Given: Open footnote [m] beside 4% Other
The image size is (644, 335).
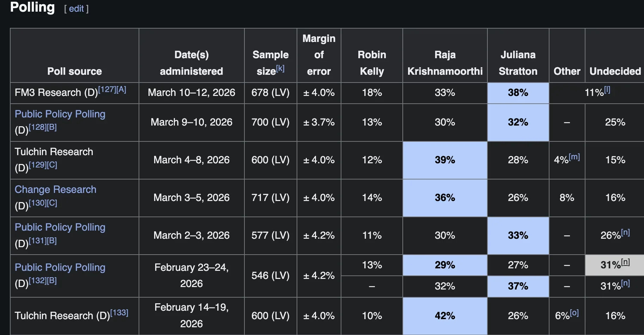Looking at the screenshot, I should click(x=574, y=157).
